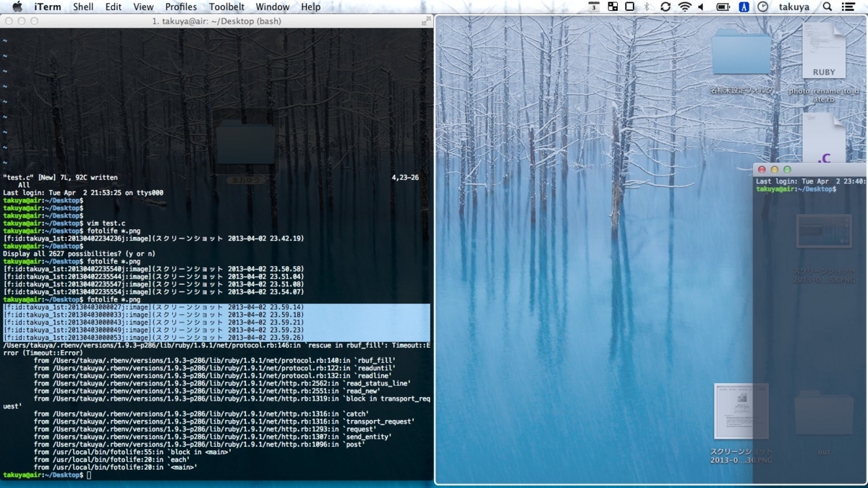
Task: Click the bottom iTerm prompt with cursor
Action: (x=47, y=474)
